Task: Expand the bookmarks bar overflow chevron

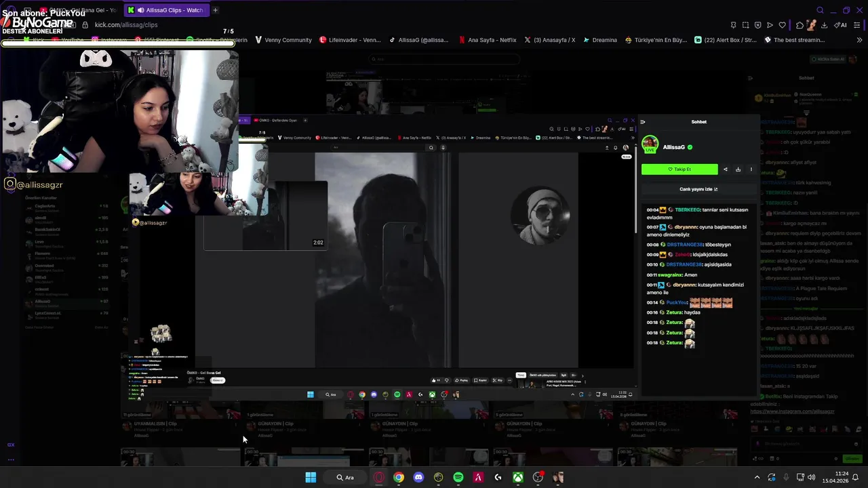Action: (860, 40)
